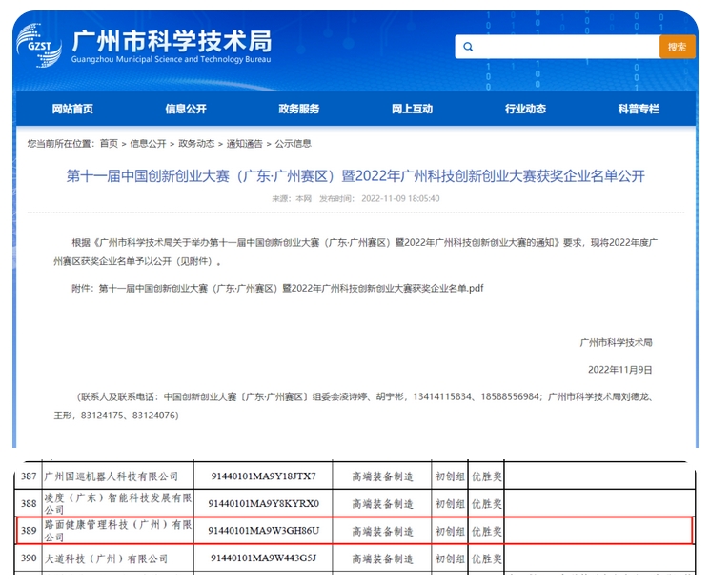Click the 公示信息 breadcrumb link

[294, 144]
